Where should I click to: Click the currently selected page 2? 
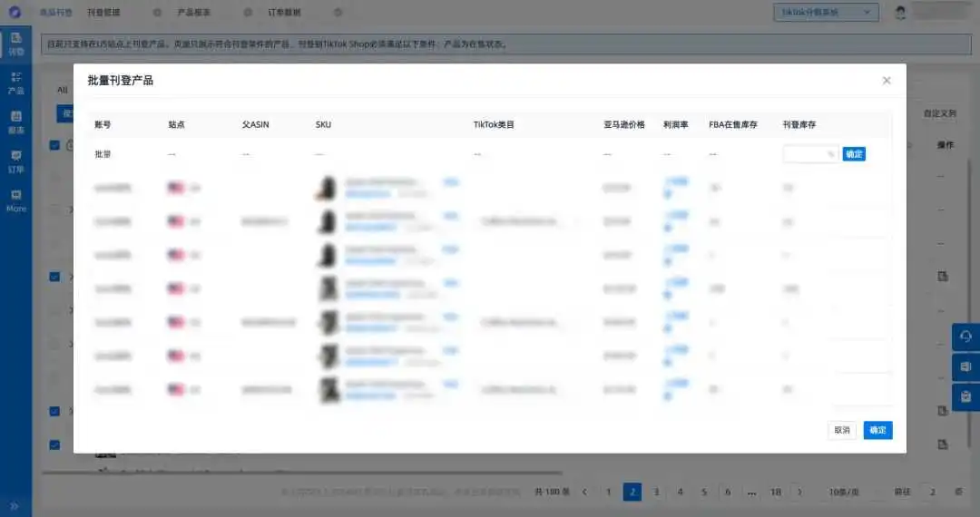(632, 492)
